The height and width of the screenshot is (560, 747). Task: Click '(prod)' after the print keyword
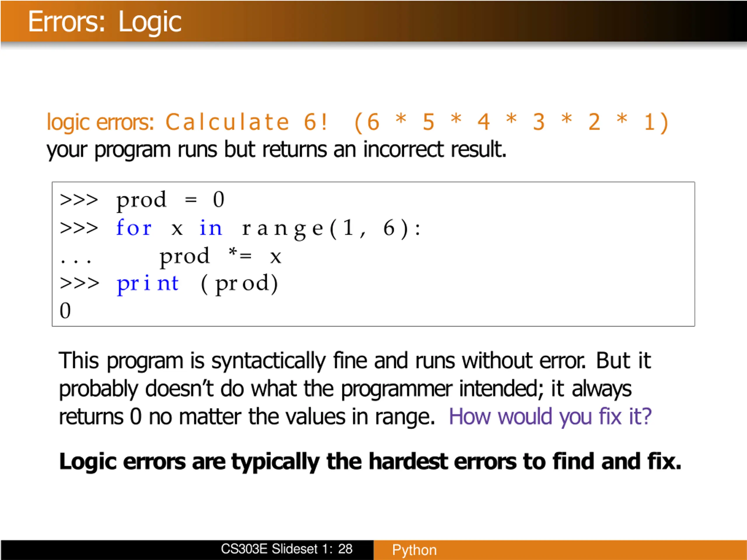pos(240,284)
